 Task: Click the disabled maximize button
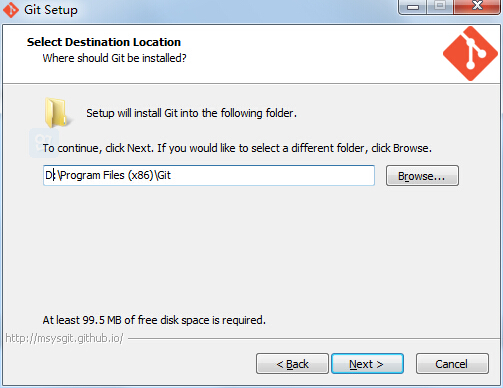[x=440, y=6]
